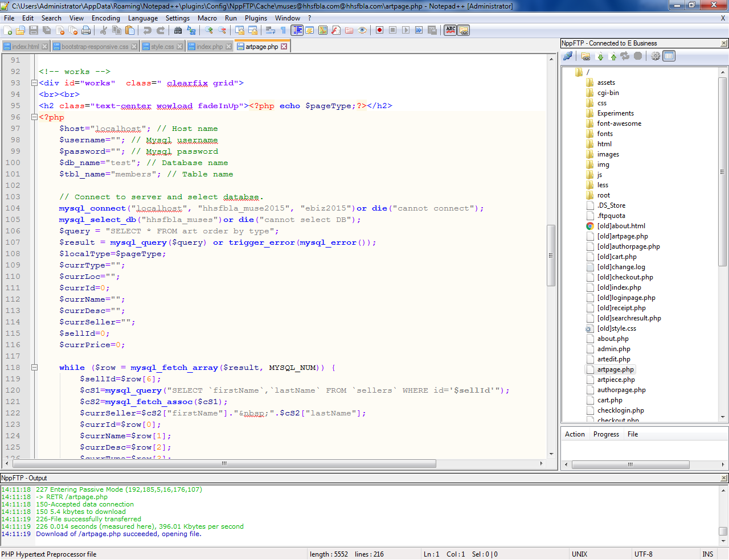This screenshot has height=560, width=729.
Task: Toggle the NppFTP messages window button
Action: click(669, 56)
